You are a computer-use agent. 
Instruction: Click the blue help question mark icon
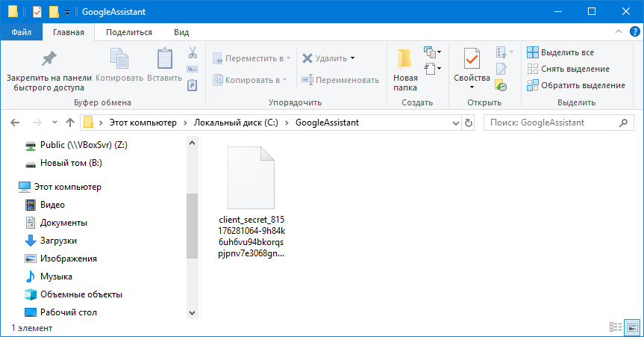point(634,31)
